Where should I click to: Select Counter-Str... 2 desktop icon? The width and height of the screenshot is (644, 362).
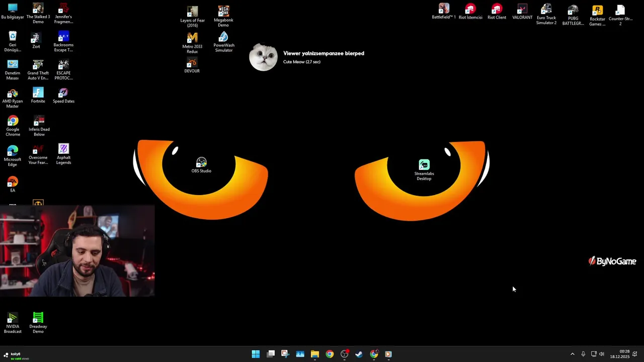coord(620,16)
